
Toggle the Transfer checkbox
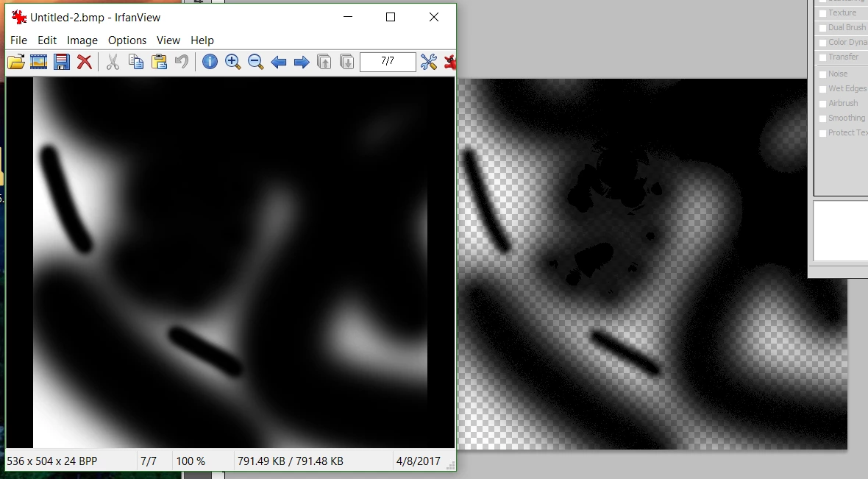822,57
